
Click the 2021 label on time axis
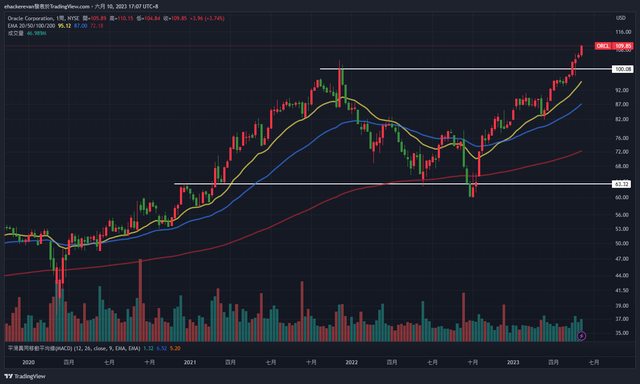[x=190, y=362]
